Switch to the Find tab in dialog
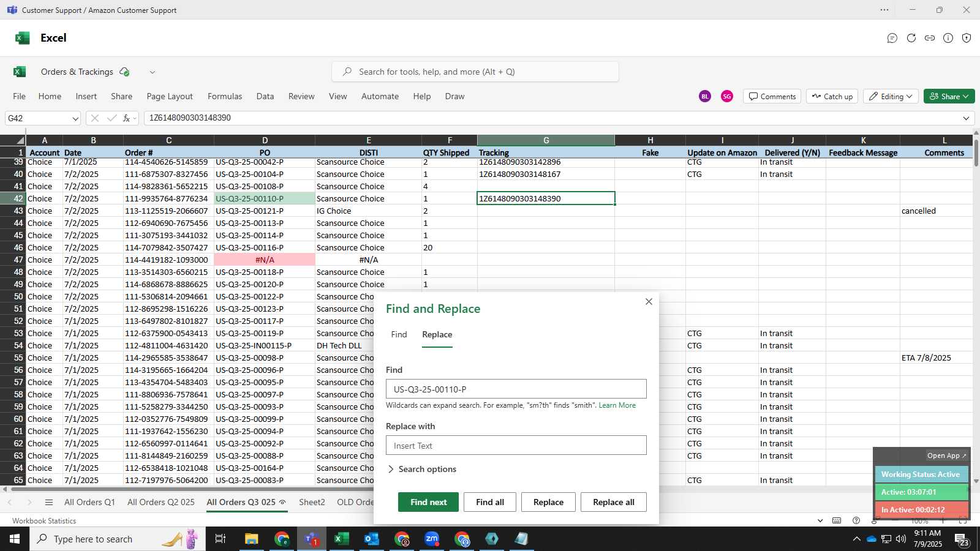The height and width of the screenshot is (551, 980). tap(399, 334)
